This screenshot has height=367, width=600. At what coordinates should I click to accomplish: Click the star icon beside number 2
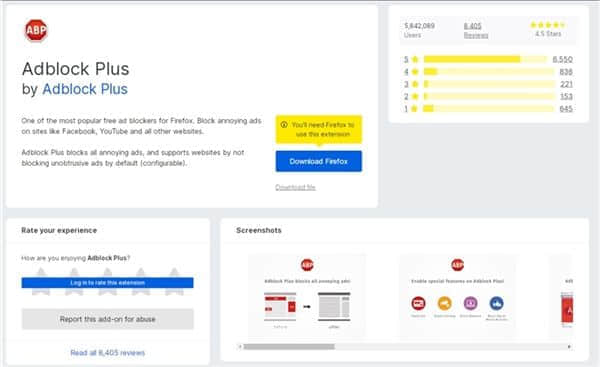tap(415, 96)
